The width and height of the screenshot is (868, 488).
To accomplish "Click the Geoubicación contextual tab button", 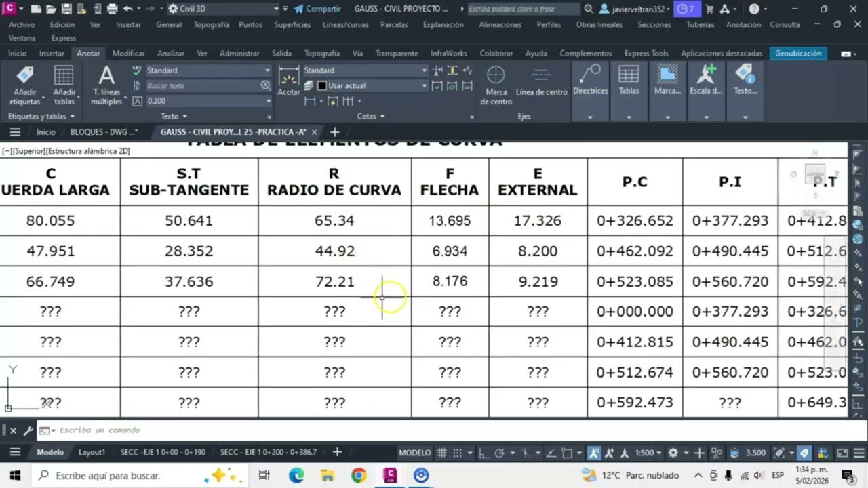I will click(798, 53).
